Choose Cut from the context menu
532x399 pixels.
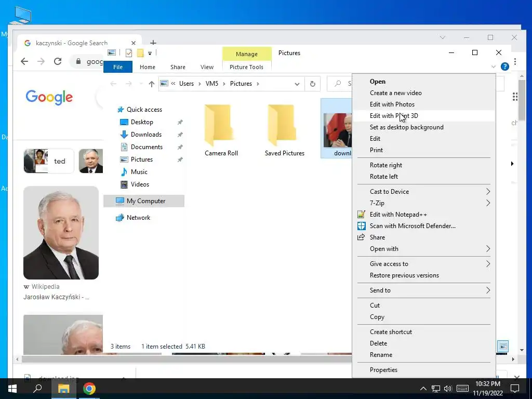[x=424, y=305]
